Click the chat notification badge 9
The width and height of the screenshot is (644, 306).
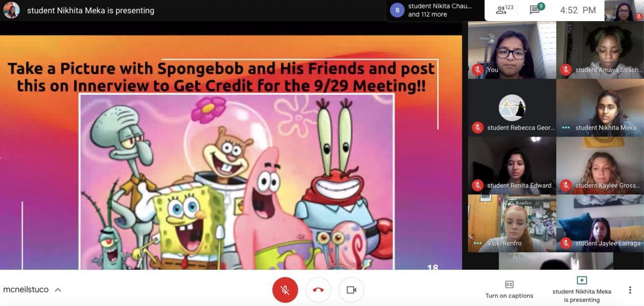541,6
